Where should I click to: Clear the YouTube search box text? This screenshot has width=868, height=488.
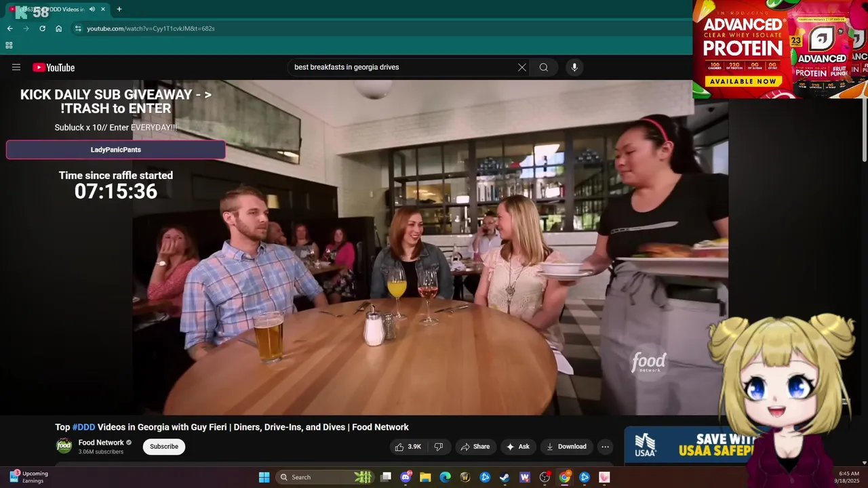click(521, 67)
